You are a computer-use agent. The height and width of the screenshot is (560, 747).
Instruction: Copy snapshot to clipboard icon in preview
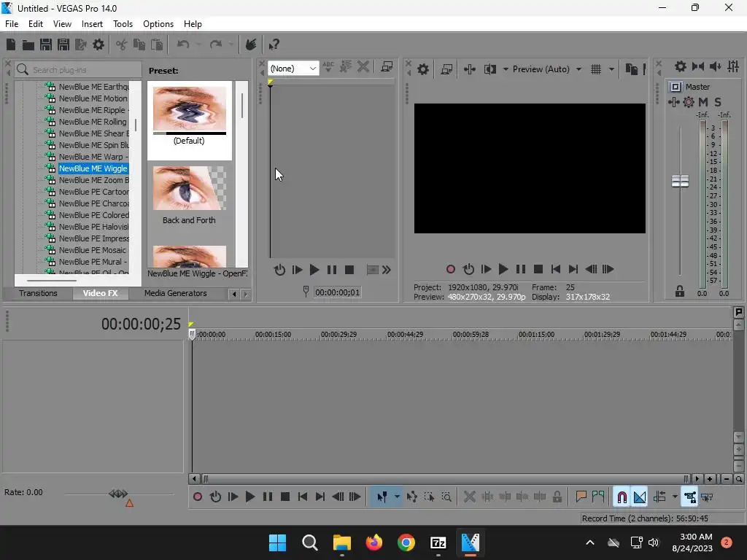pyautogui.click(x=632, y=69)
